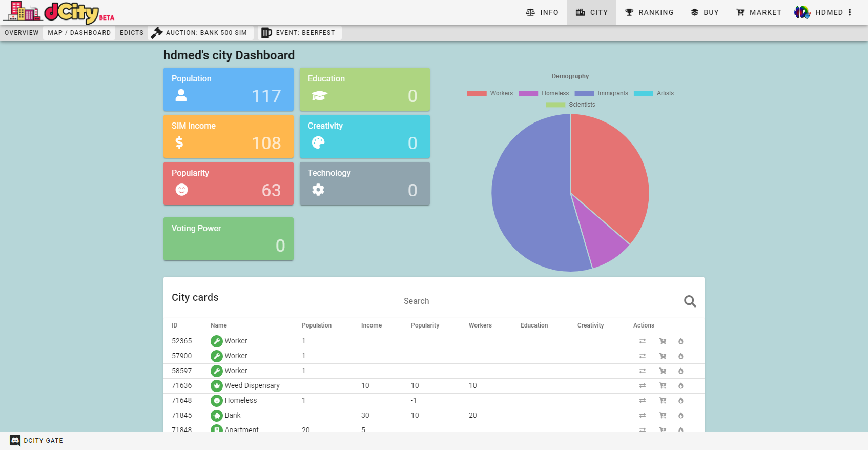The height and width of the screenshot is (450, 868).
Task: Click the cart icon for card 52365
Action: pyautogui.click(x=663, y=341)
